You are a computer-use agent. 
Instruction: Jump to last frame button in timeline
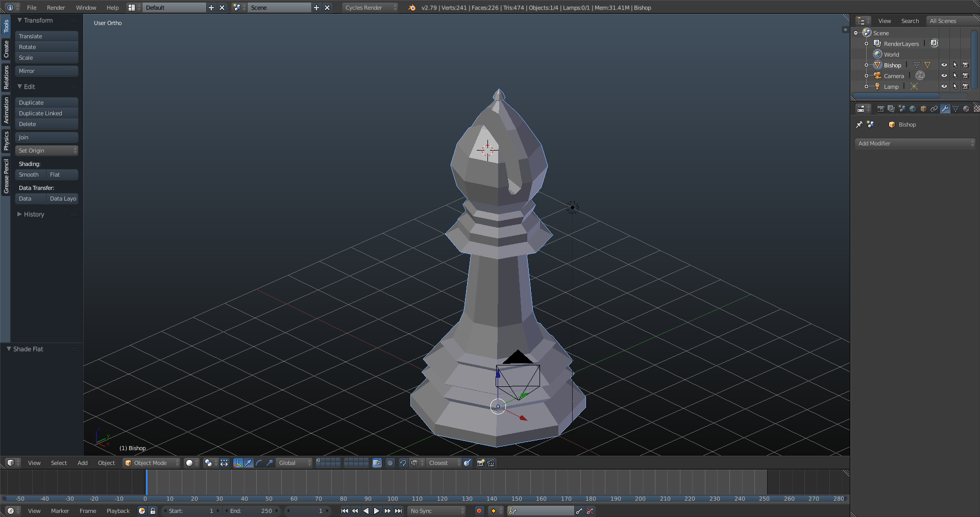click(x=399, y=511)
